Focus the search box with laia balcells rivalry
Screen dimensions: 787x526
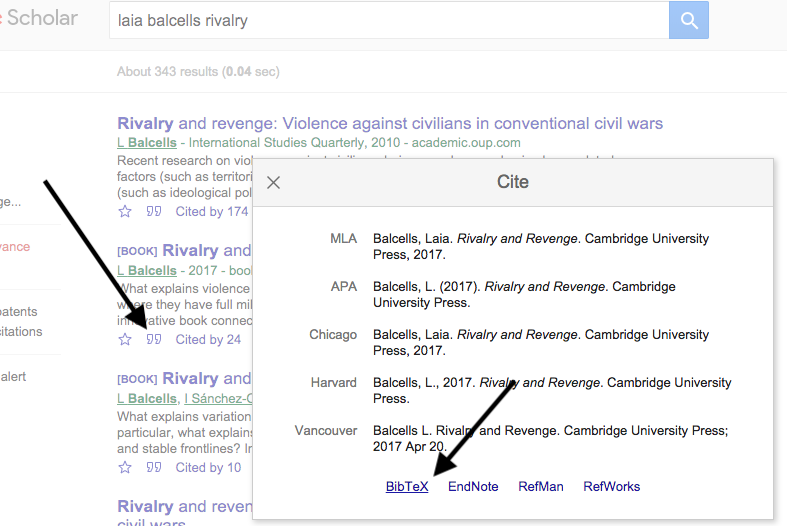pyautogui.click(x=389, y=20)
